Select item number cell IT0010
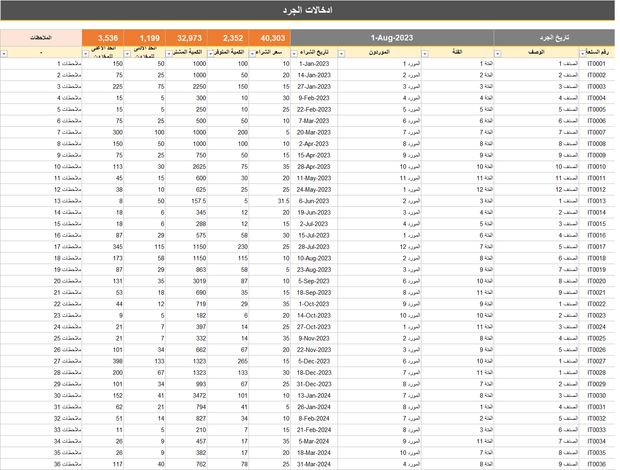 [597, 167]
